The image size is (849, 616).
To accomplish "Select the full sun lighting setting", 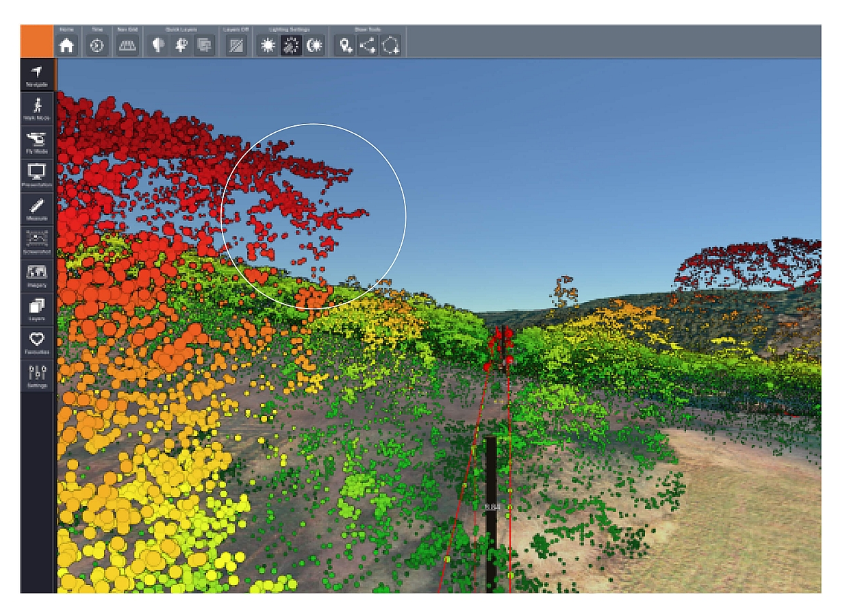I will [268, 45].
